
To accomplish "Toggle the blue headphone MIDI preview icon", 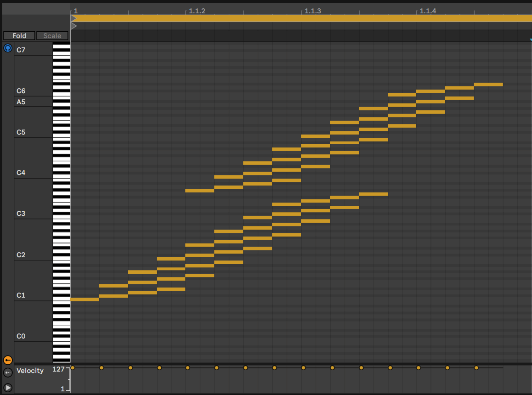I will 8,48.
